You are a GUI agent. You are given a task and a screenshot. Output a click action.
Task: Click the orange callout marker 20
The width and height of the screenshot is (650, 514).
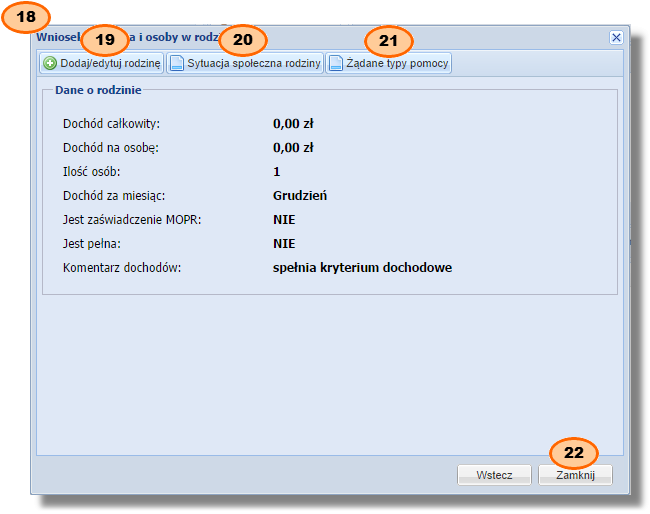243,40
